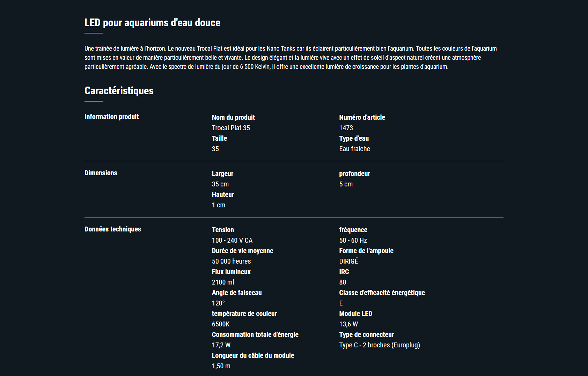Select the 'Information produit' section label
This screenshot has width=588, height=376.
pyautogui.click(x=112, y=117)
